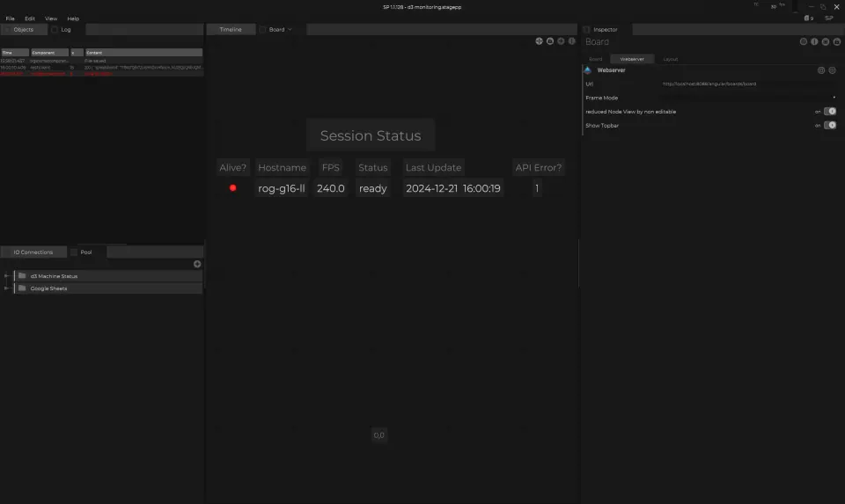The width and height of the screenshot is (845, 504).
Task: Switch to the Timeline tab
Action: (231, 30)
